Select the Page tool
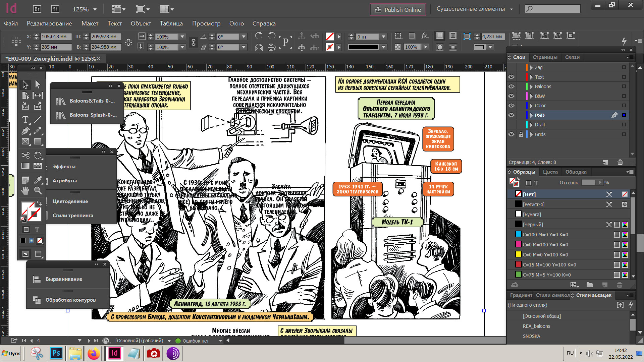Viewport: 644px width, 362px height. 25,95
